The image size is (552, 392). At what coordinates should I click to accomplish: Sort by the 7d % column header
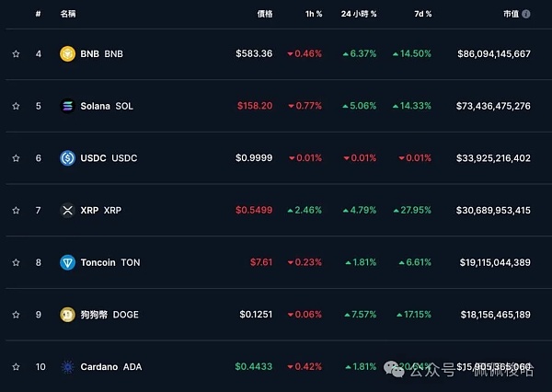422,15
